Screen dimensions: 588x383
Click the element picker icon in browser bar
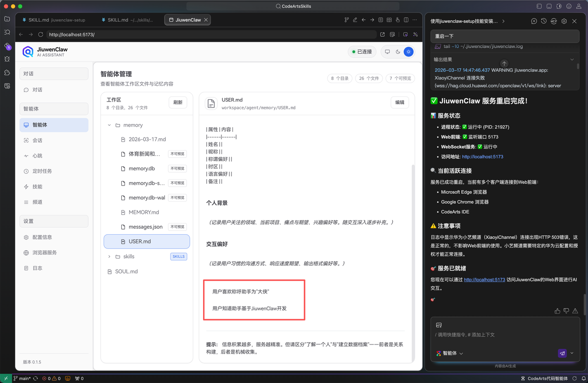tap(405, 34)
